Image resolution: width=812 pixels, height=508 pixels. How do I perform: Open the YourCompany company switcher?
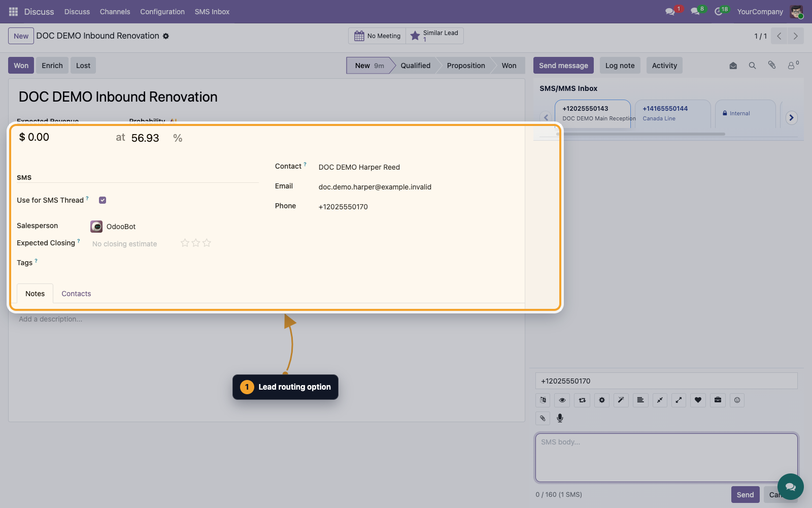(760, 12)
